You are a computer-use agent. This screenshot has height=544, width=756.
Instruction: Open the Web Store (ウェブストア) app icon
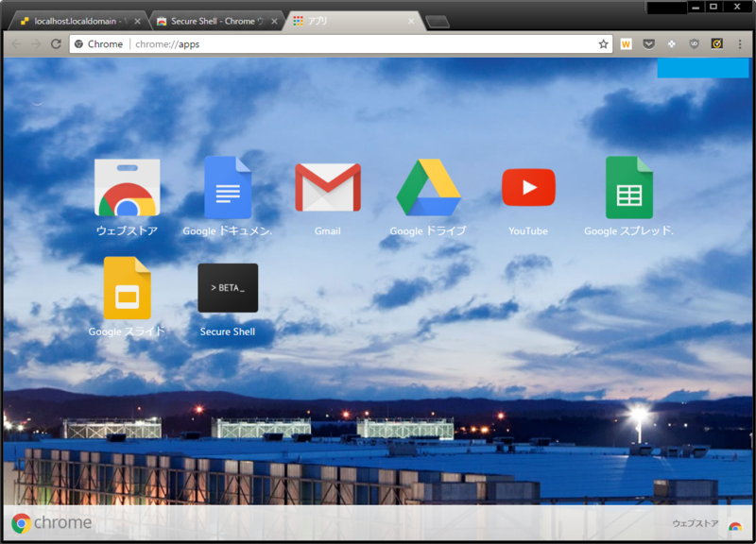click(128, 187)
